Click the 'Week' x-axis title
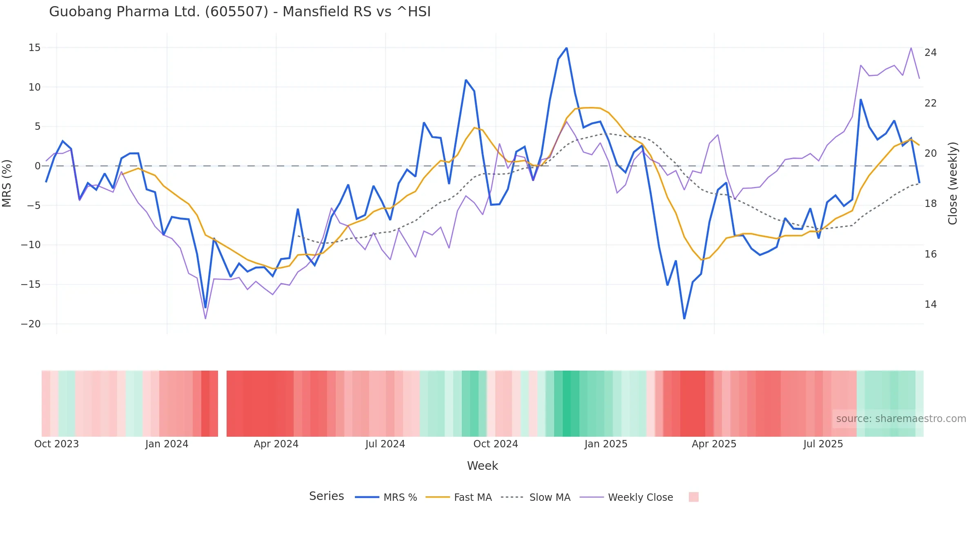 coord(483,466)
